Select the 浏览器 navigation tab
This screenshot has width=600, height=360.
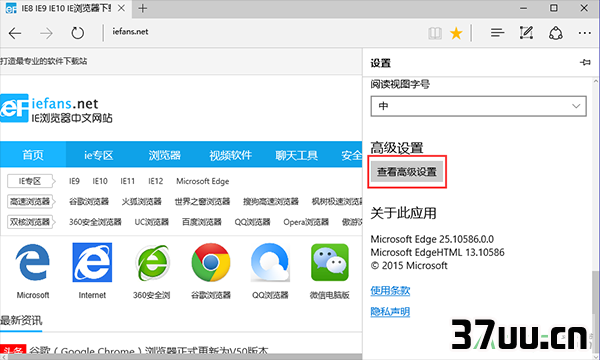click(x=165, y=155)
